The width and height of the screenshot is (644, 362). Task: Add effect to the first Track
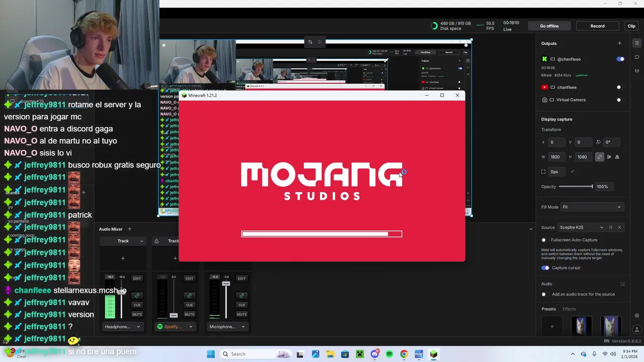point(123,258)
